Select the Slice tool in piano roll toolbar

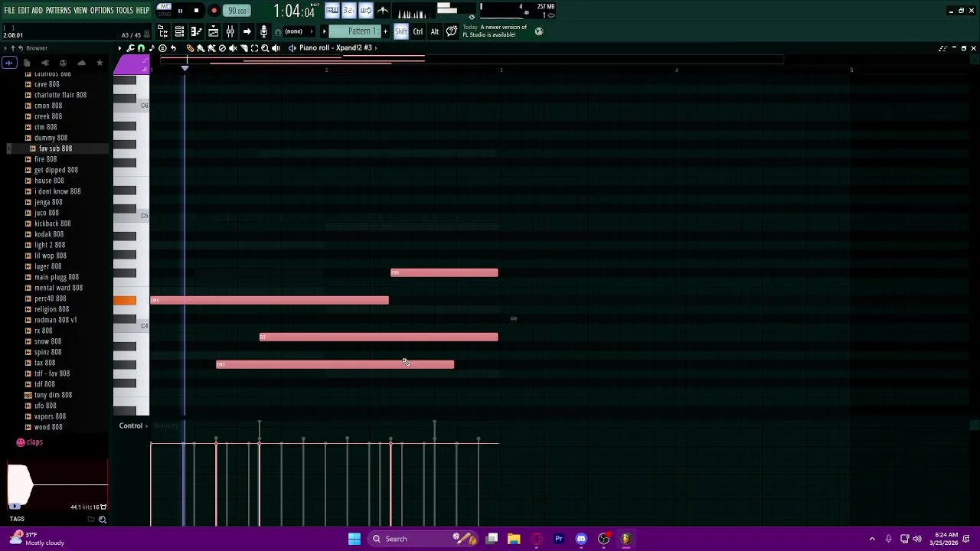tap(243, 48)
